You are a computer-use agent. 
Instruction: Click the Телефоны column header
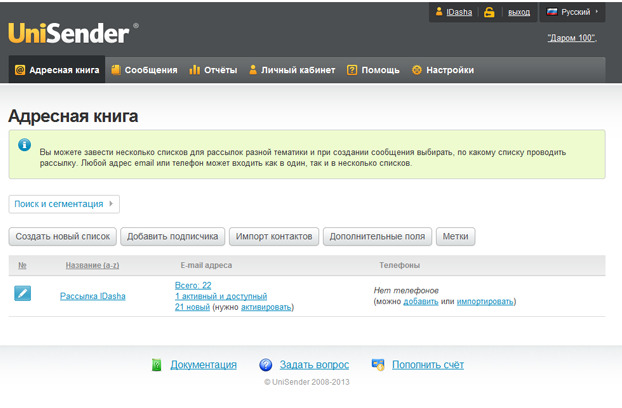pos(399,265)
